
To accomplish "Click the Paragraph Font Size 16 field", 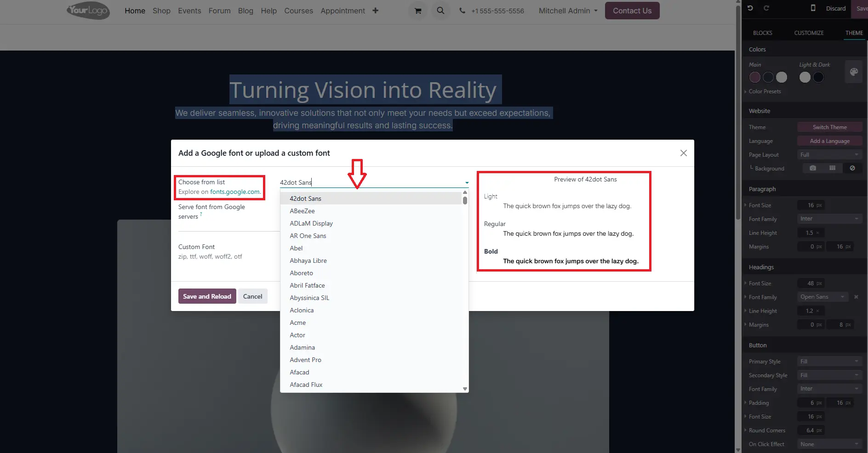I will point(811,205).
